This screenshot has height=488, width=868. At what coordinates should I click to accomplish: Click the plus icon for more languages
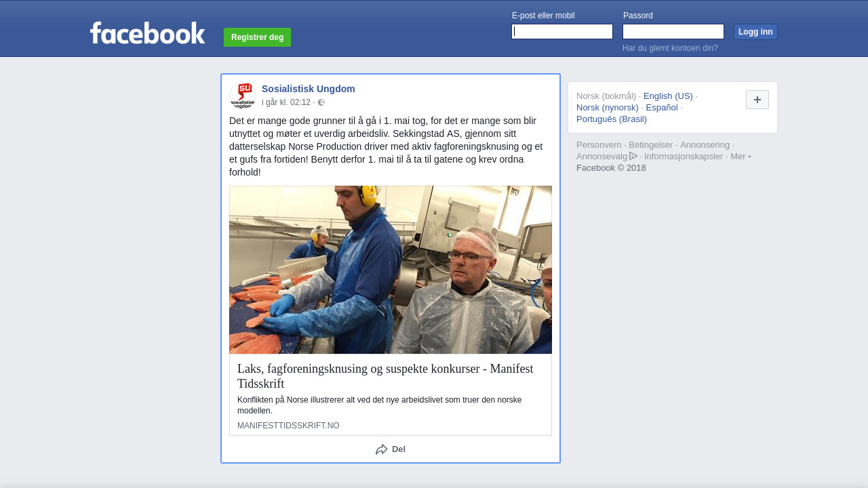click(x=757, y=100)
